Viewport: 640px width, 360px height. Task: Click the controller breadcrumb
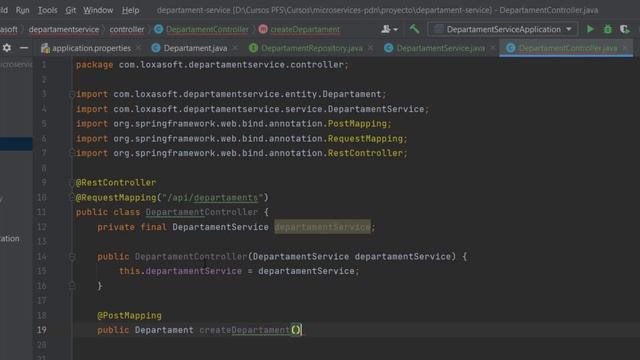point(127,29)
